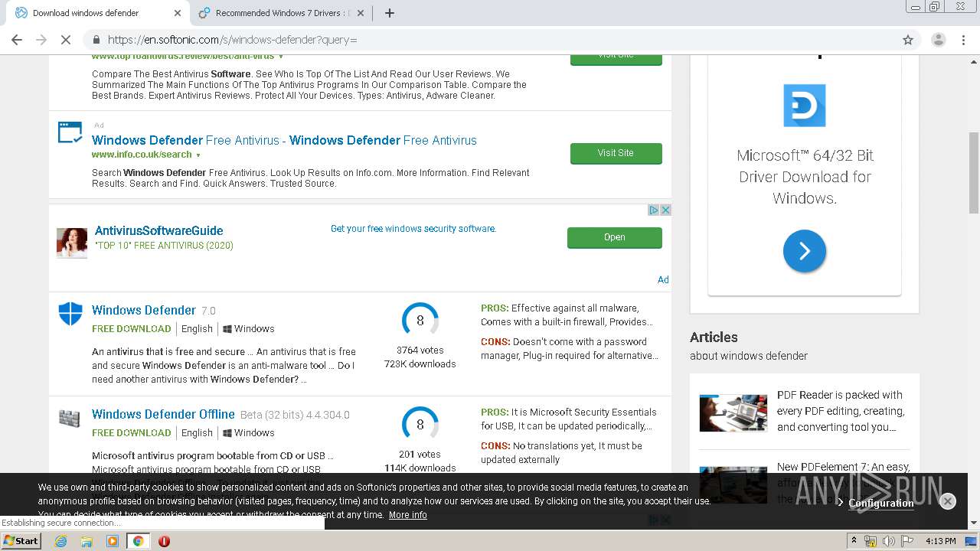Click the info.co.uk ad browser-window icon
Screen dimensions: 980x551
click(70, 132)
